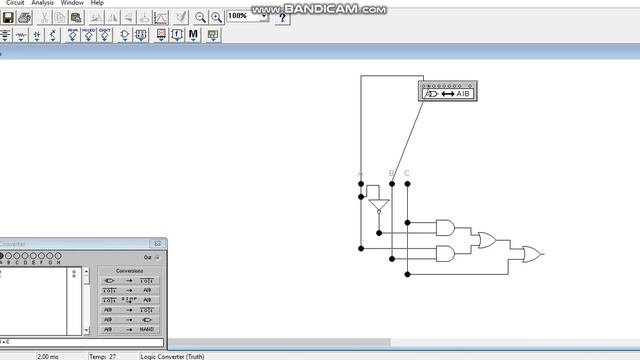Image resolution: width=640 pixels, height=360 pixels.
Task: Click Circuit to Truth Table conversion button
Action: point(129,280)
